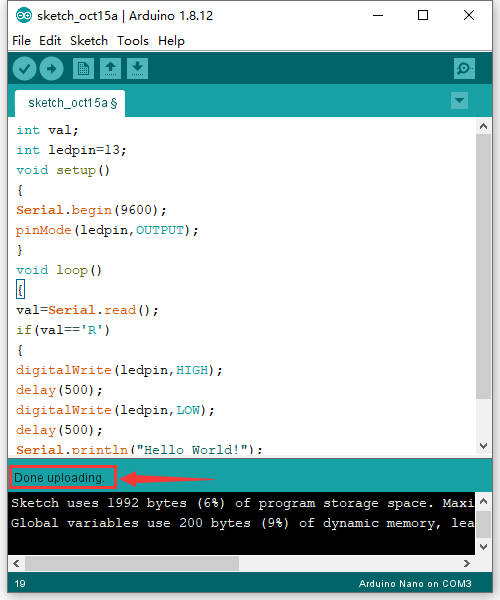Viewport: 500px width, 600px height.
Task: Open the Help menu
Action: 171,41
